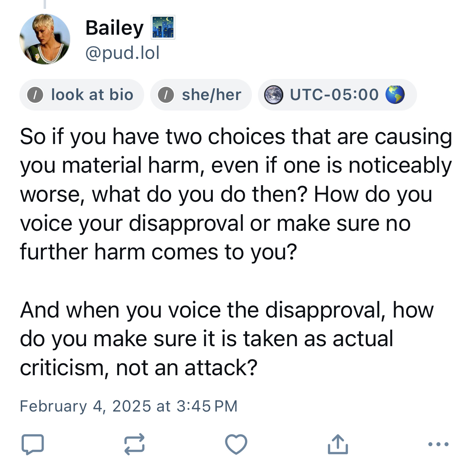Click the round globe labeler avatar before UTC-05:00
Screen dimensions: 476x466
coord(274,95)
